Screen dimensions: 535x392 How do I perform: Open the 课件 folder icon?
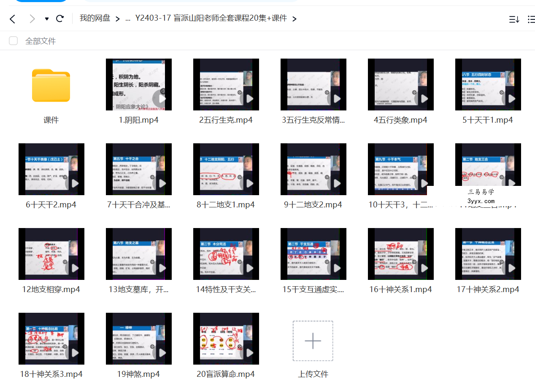pos(51,85)
